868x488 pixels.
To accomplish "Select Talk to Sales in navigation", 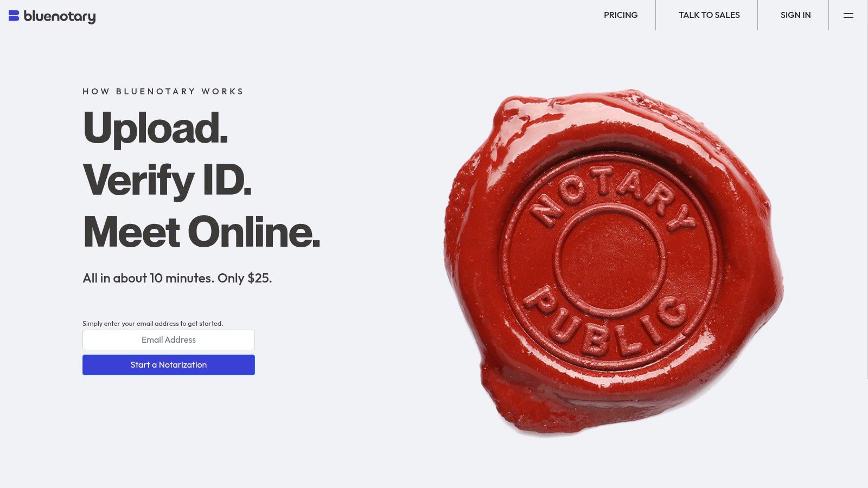I will coord(709,15).
